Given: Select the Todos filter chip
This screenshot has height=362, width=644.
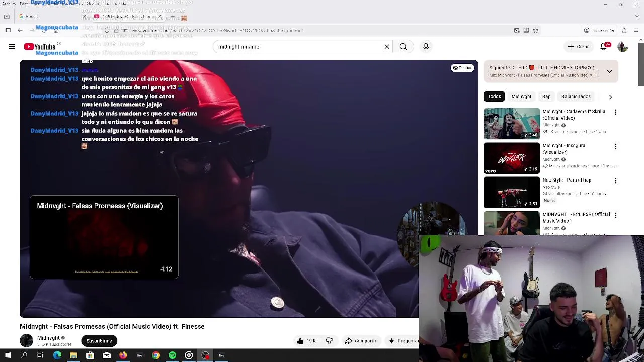Looking at the screenshot, I should coord(494,96).
